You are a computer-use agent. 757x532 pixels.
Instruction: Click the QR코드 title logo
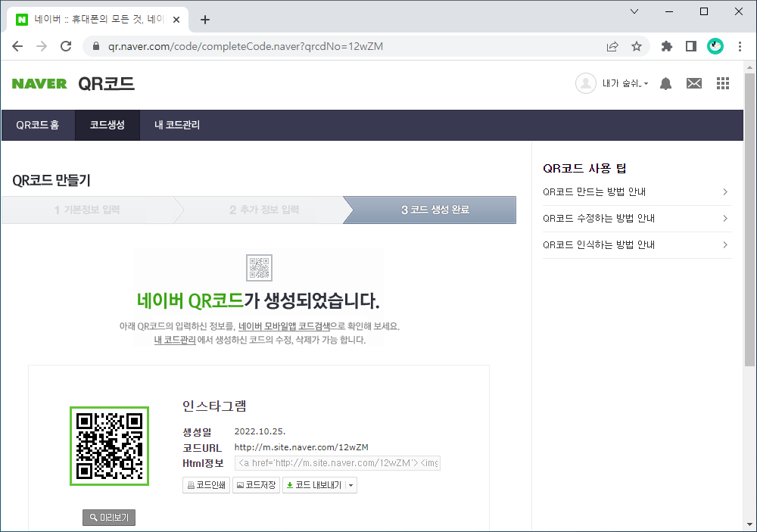[x=106, y=84]
